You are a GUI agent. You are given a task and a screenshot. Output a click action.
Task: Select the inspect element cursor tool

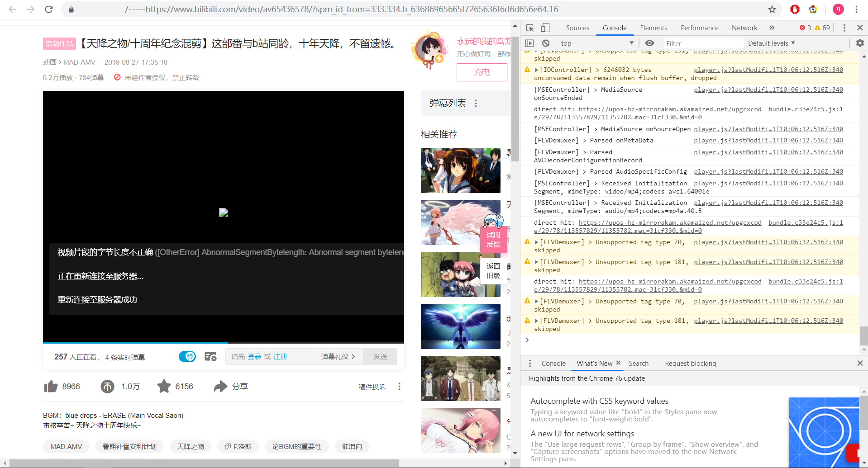(x=529, y=28)
